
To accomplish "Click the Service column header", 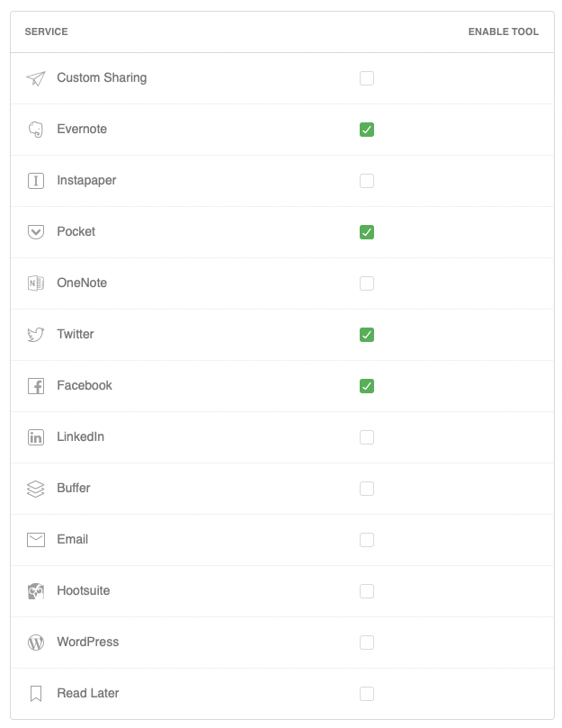I will click(46, 31).
